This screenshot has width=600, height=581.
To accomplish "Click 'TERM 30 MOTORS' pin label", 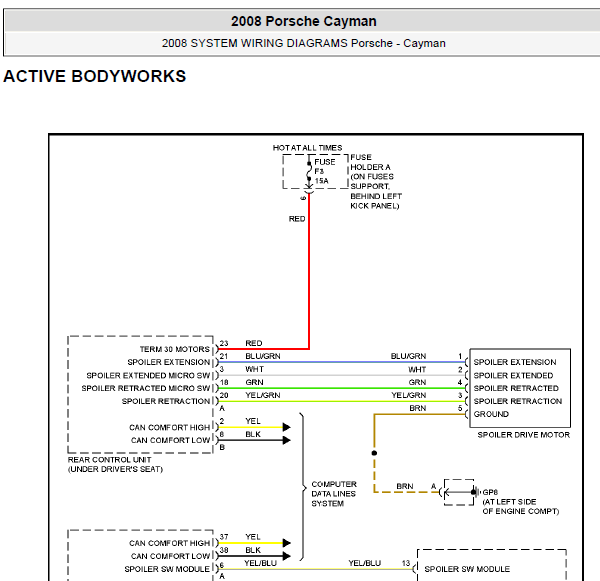I will (175, 349).
